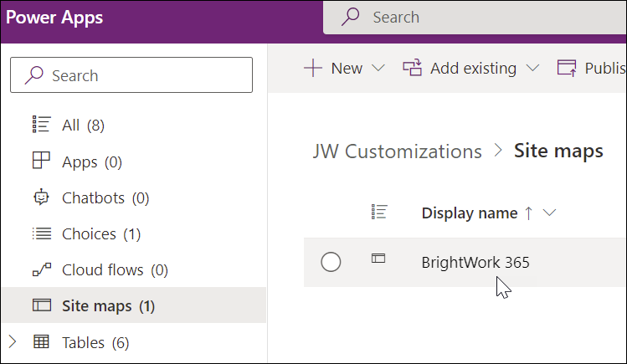Go to JW Customizations breadcrumb
Image resolution: width=627 pixels, height=364 pixels.
(397, 151)
